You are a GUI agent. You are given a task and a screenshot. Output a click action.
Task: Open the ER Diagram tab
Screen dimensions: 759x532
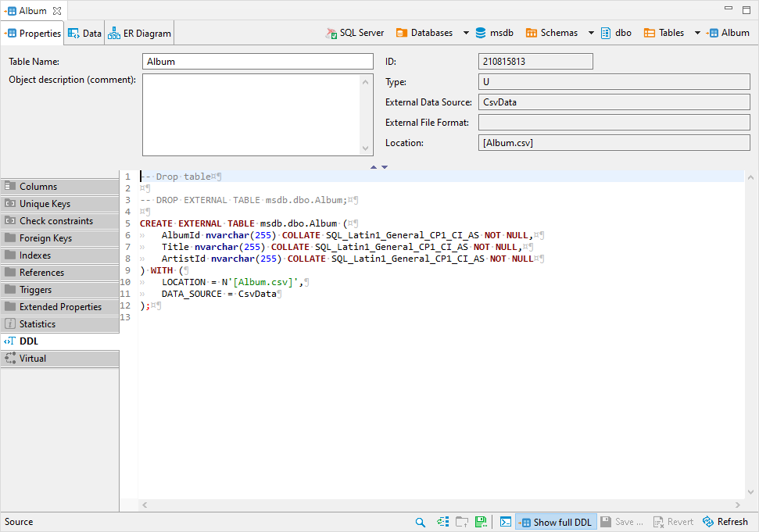pyautogui.click(x=139, y=34)
